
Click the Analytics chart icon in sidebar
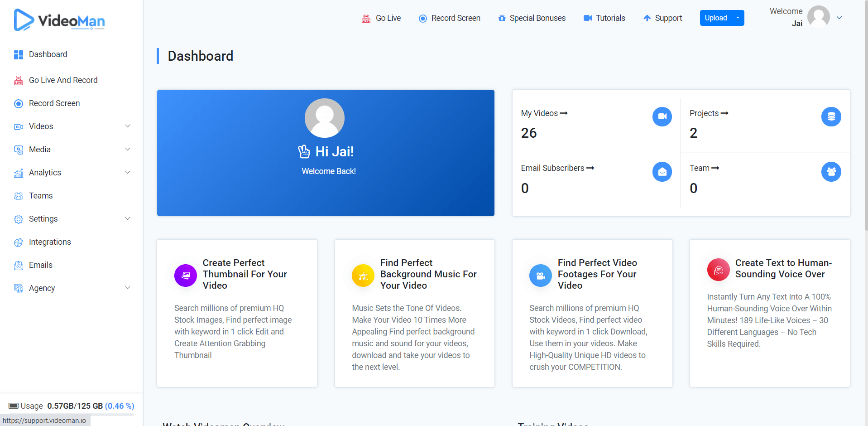pos(19,173)
